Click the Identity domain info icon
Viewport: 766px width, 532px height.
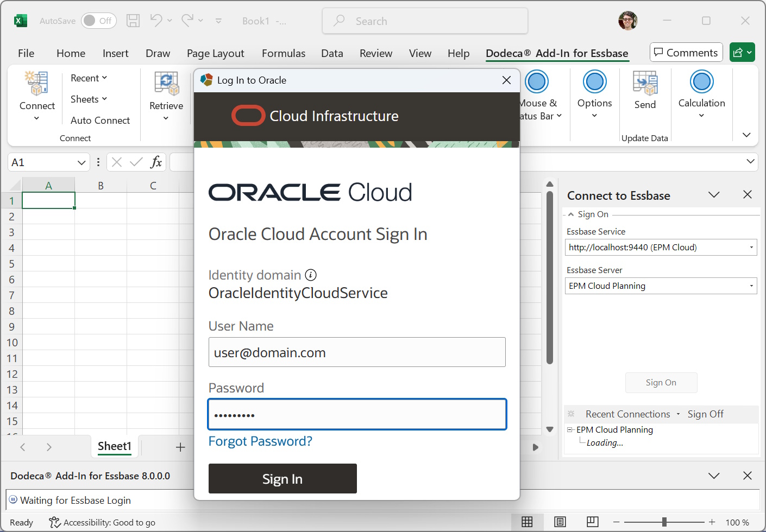click(x=311, y=275)
